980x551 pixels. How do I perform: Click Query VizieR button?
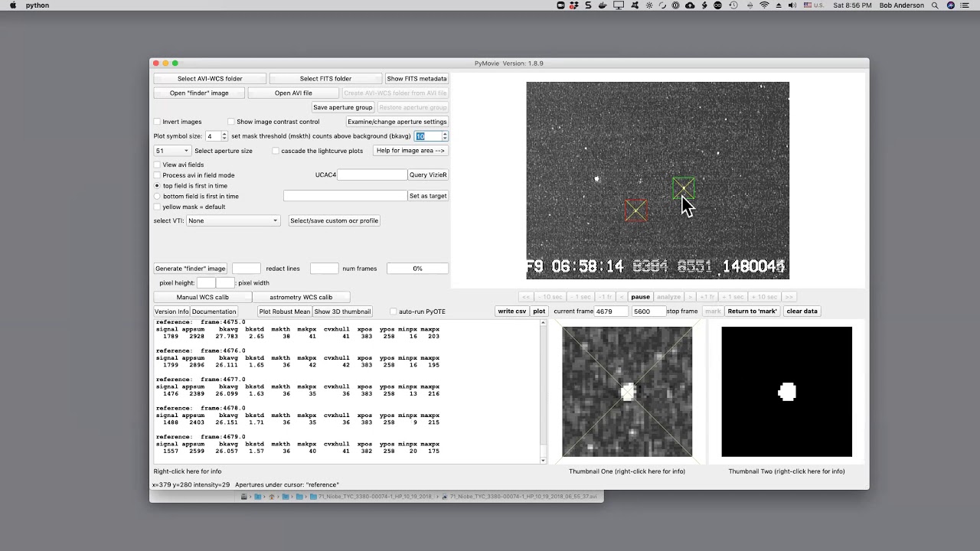428,174
